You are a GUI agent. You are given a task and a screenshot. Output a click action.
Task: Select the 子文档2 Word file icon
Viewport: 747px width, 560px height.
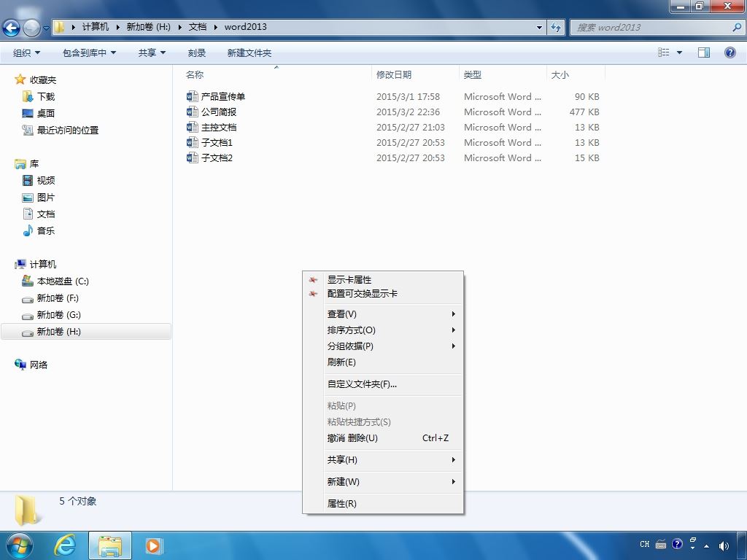(x=192, y=157)
